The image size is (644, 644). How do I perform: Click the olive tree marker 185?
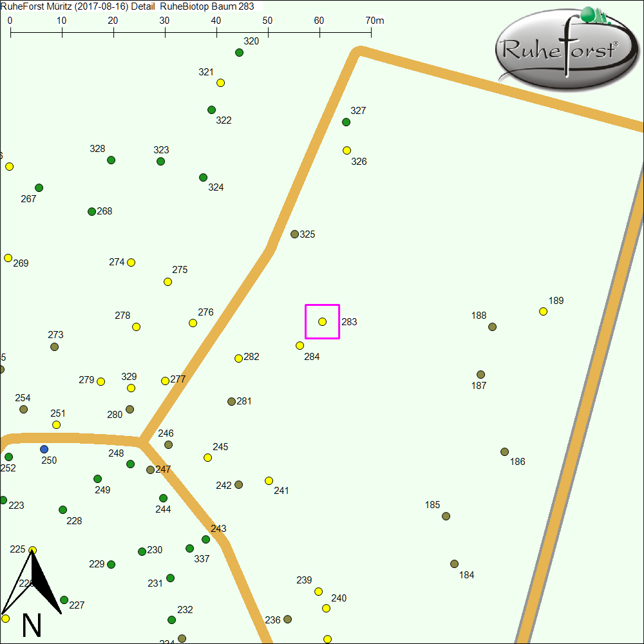[446, 516]
